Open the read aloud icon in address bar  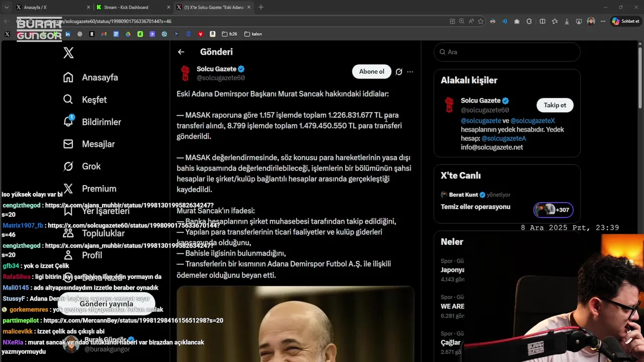pyautogui.click(x=471, y=21)
